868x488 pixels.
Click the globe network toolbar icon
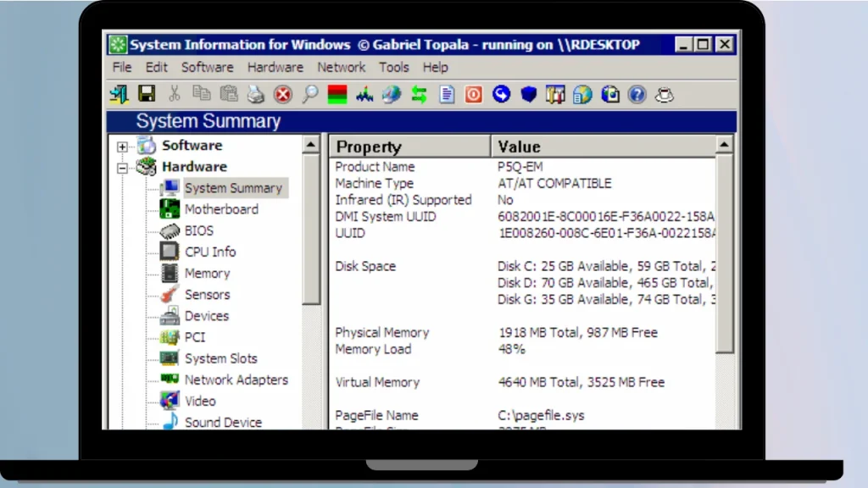point(392,95)
